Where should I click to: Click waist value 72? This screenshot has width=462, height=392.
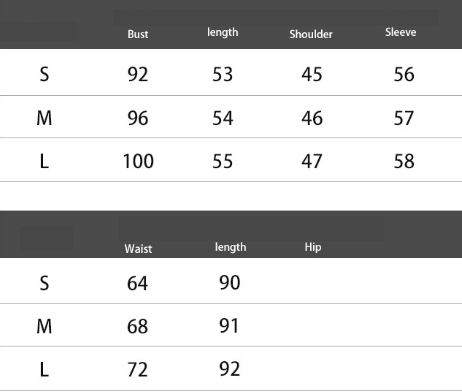click(x=137, y=370)
